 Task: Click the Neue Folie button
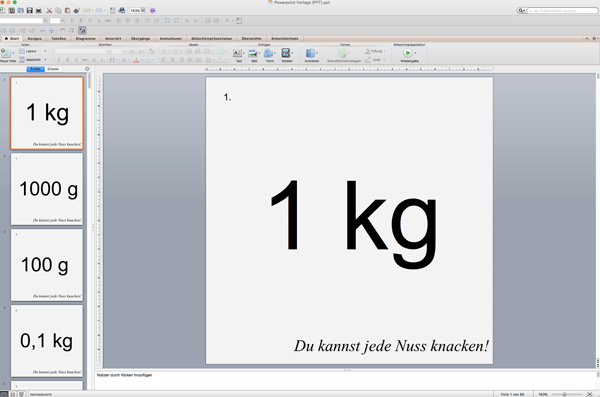(x=8, y=56)
